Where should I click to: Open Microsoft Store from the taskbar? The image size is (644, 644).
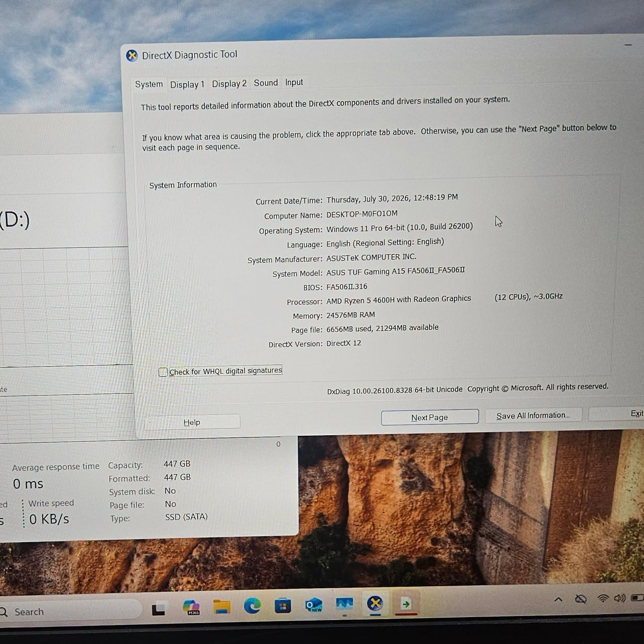[283, 605]
